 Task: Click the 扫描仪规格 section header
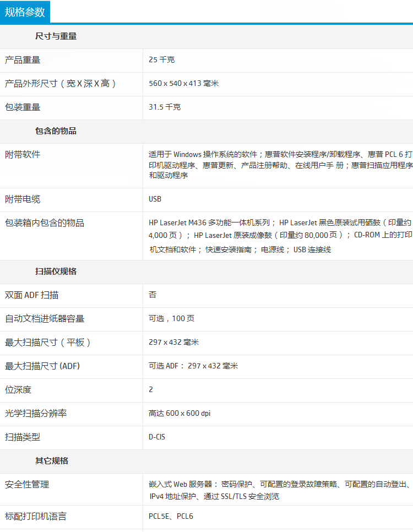(56, 272)
